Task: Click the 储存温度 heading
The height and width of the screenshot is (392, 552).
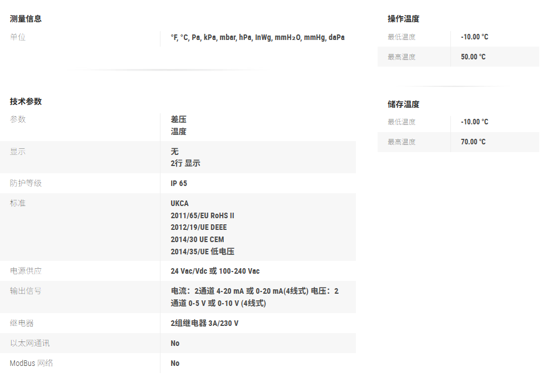Action: click(403, 104)
